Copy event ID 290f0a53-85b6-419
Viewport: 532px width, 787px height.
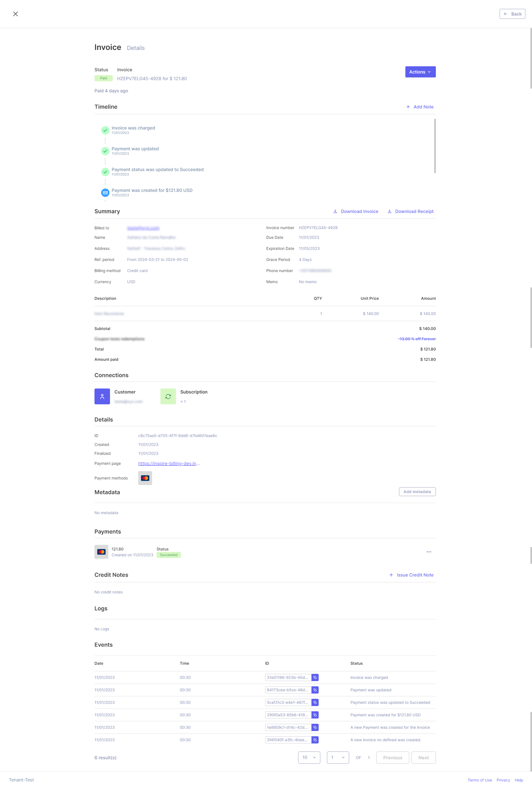[x=315, y=715]
